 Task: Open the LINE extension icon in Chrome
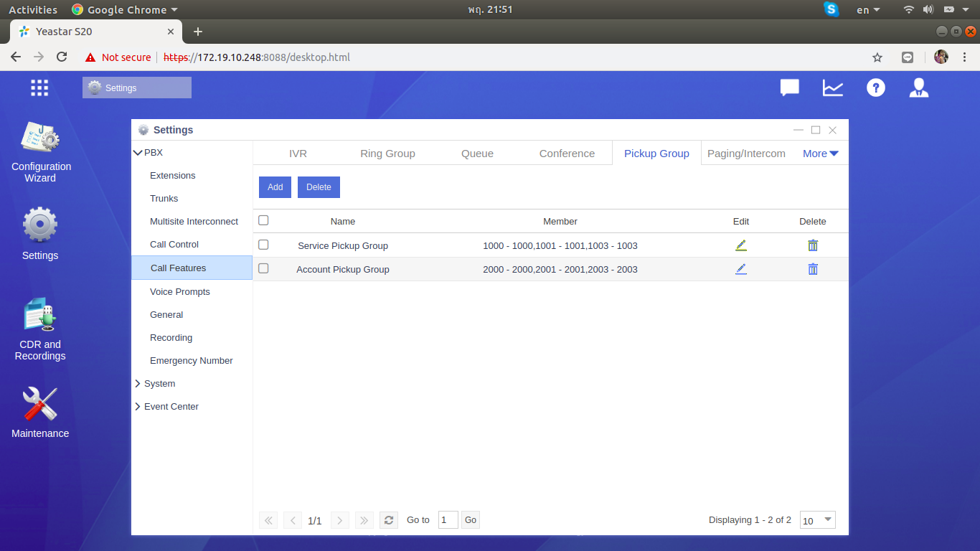coord(908,57)
